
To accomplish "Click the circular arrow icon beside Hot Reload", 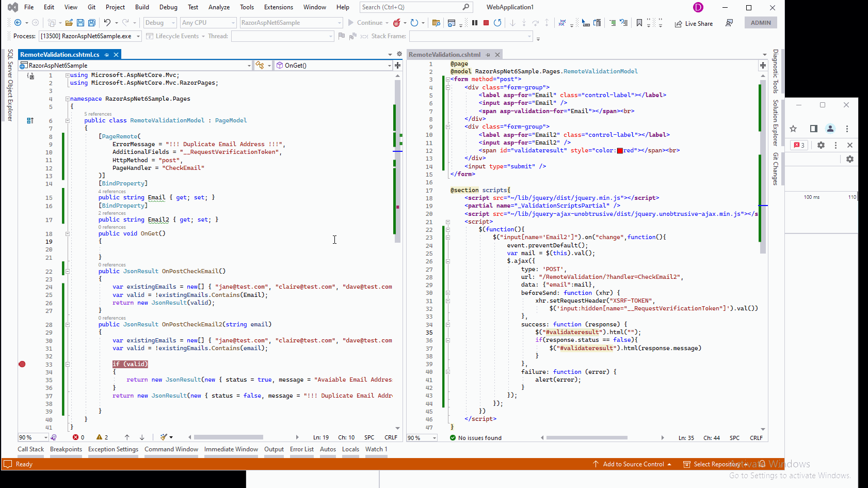I will [x=414, y=23].
